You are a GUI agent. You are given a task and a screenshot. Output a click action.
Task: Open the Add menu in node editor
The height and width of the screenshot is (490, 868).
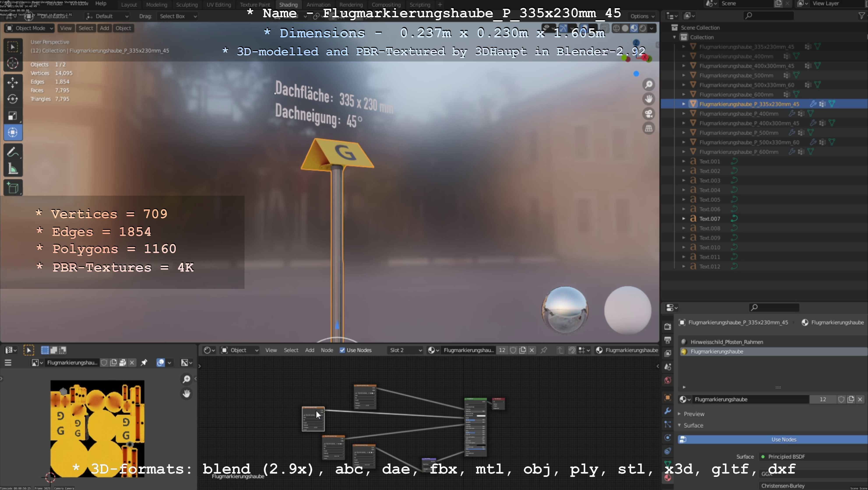click(x=309, y=350)
